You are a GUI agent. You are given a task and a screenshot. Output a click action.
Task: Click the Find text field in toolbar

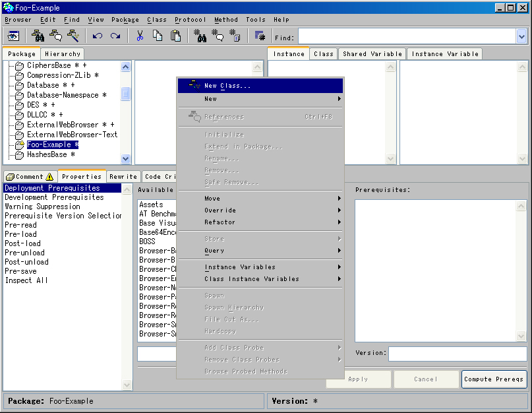click(x=407, y=36)
